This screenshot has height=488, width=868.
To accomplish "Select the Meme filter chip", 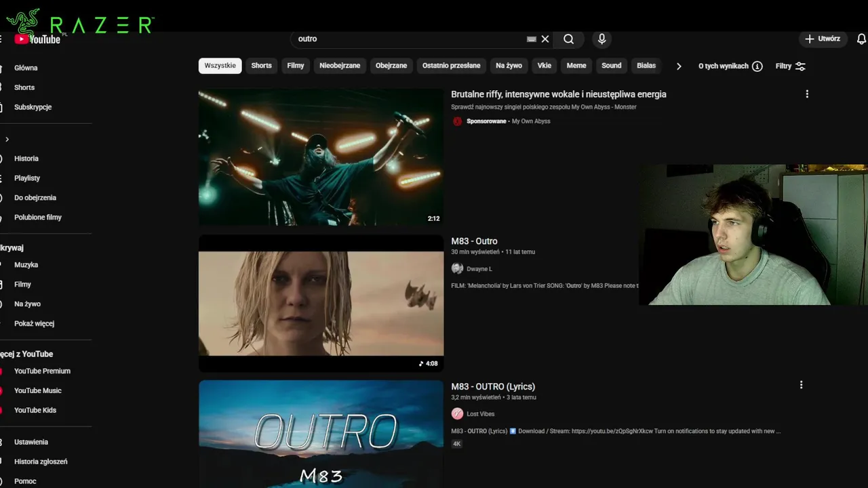I will point(576,66).
